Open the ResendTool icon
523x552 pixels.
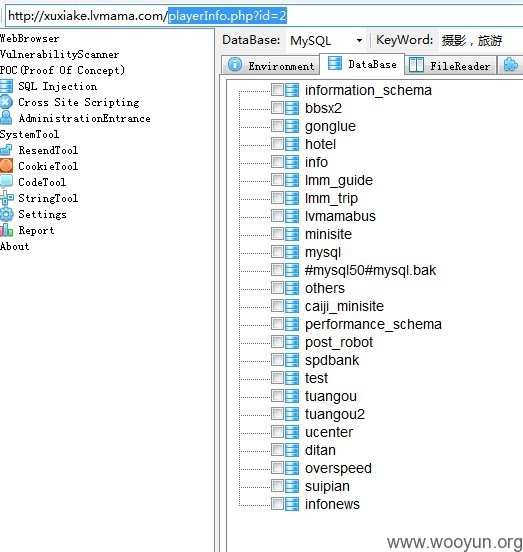click(6, 150)
